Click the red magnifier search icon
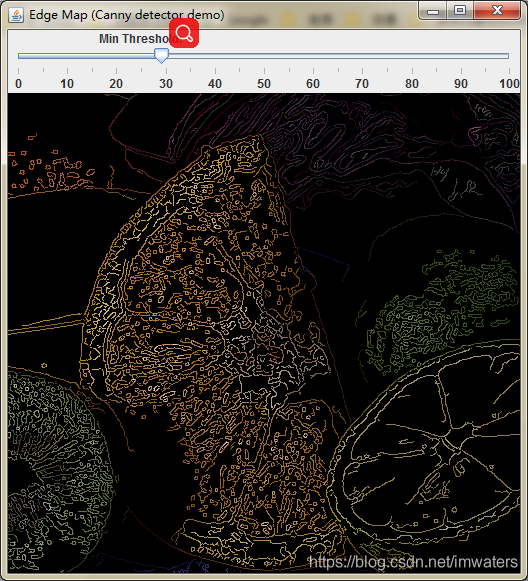 click(x=184, y=34)
